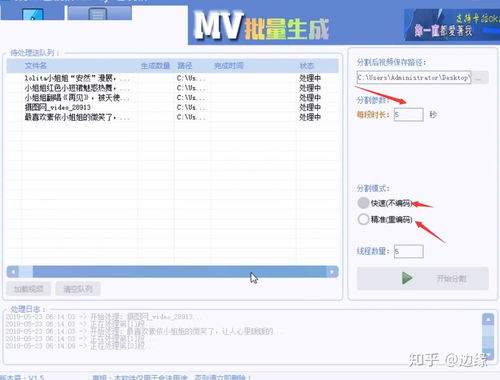
Task: Click the 清空队列 button
Action: point(78,289)
